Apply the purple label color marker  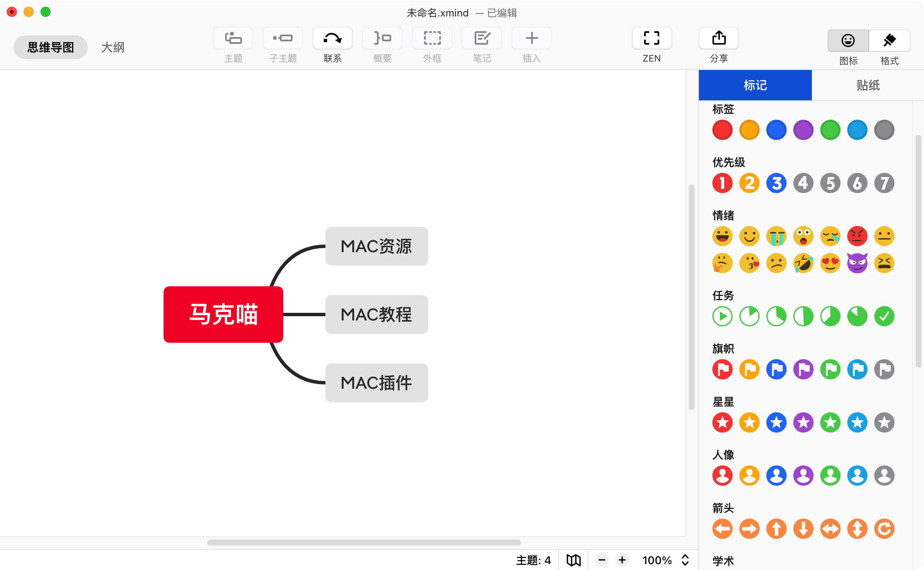803,130
